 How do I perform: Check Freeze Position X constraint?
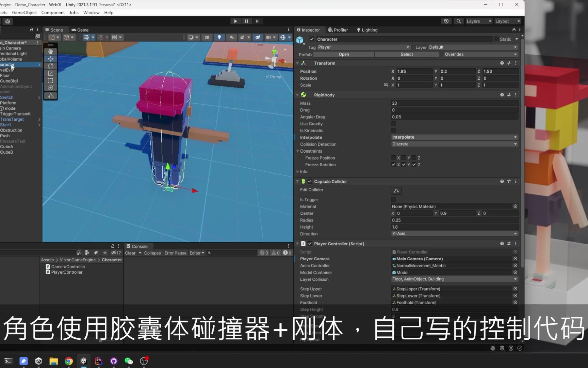(x=393, y=158)
